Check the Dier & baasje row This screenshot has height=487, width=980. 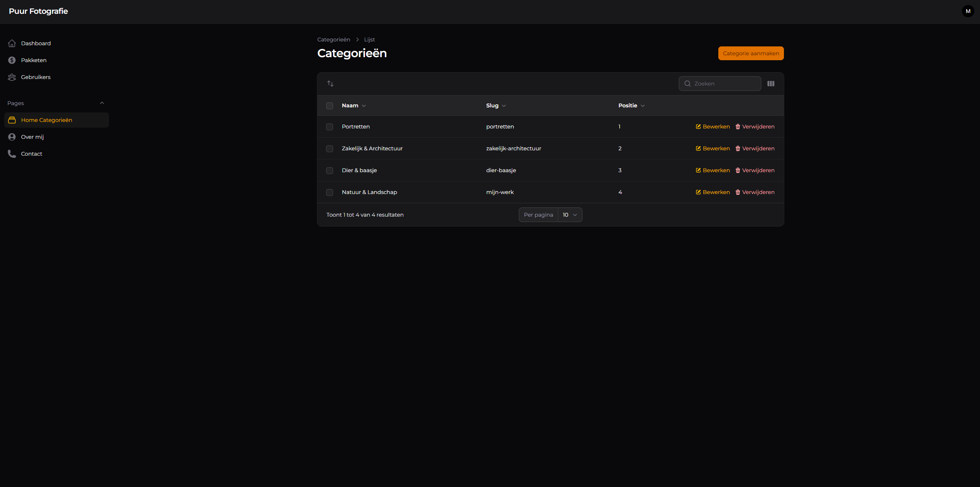coord(330,171)
